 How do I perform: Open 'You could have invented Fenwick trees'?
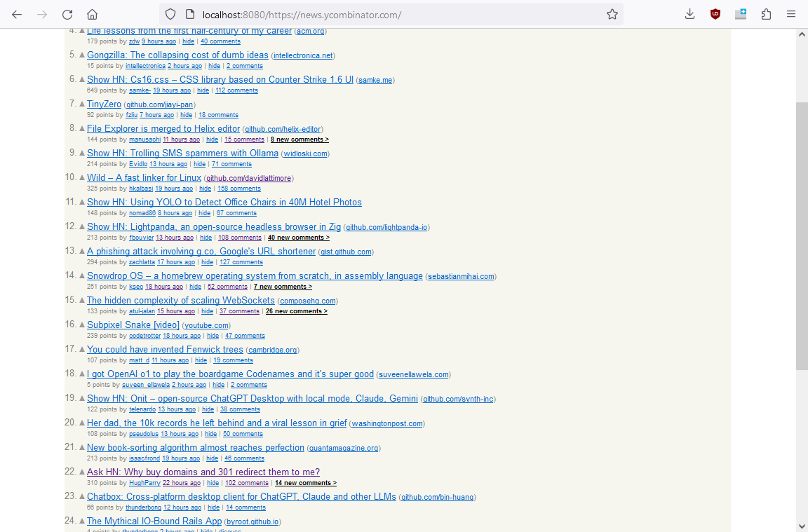pyautogui.click(x=165, y=350)
